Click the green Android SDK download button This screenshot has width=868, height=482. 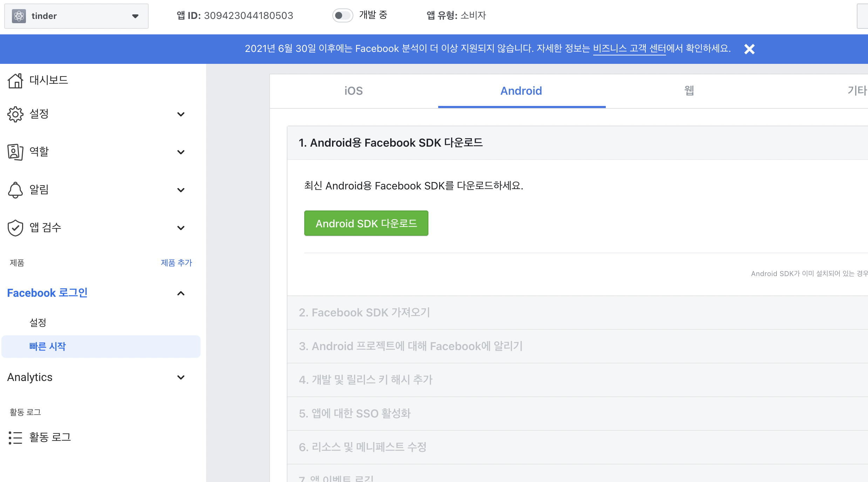click(x=366, y=223)
